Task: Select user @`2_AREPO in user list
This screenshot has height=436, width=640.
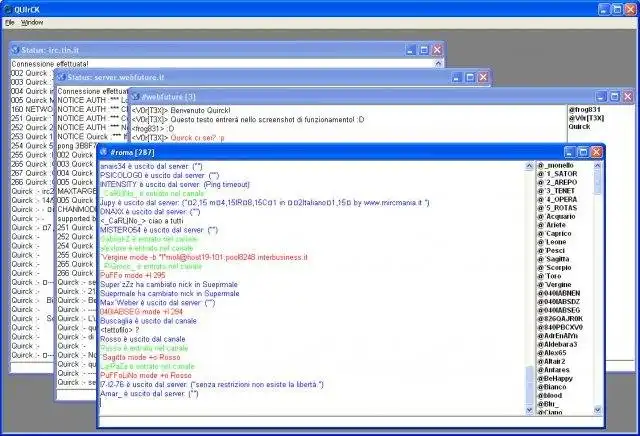Action: pos(557,182)
